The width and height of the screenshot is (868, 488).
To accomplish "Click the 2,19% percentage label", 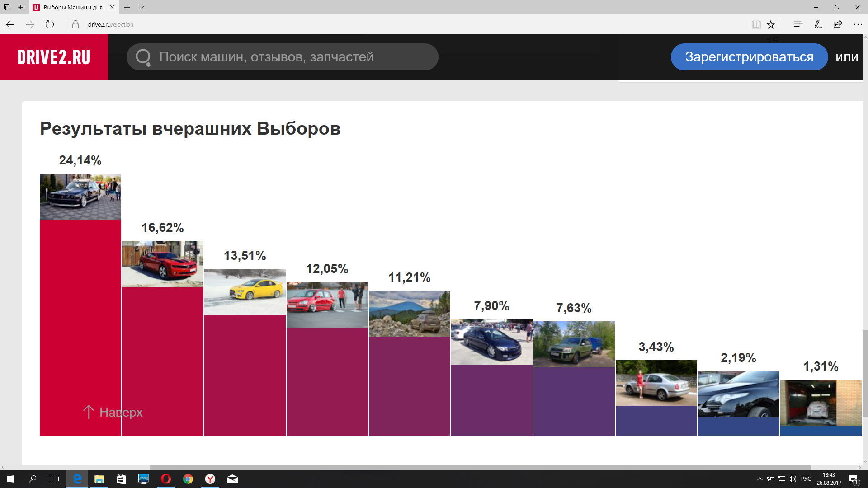I will (x=739, y=358).
